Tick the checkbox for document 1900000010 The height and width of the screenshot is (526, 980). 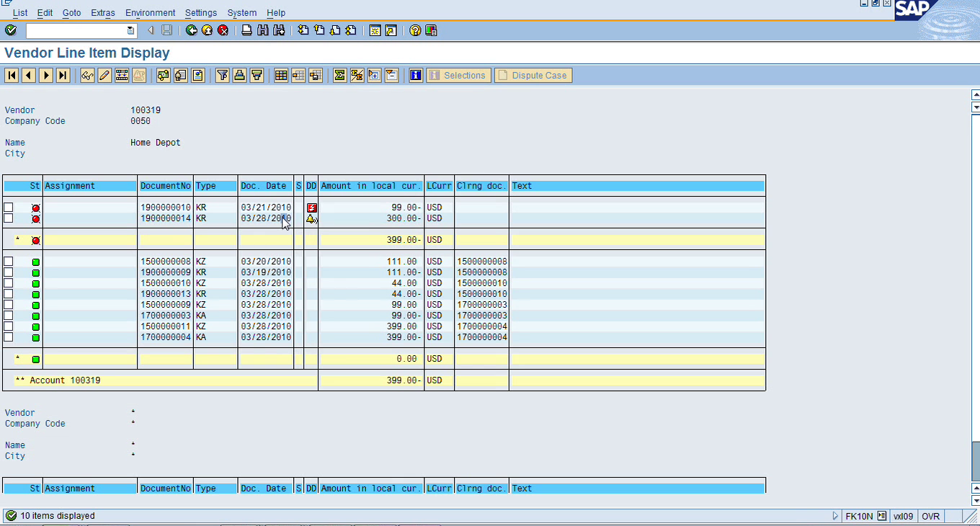point(9,208)
